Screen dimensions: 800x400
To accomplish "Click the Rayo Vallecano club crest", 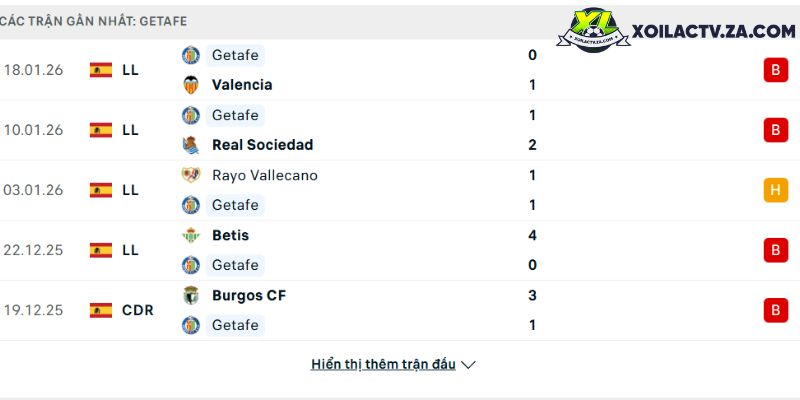I will (190, 175).
